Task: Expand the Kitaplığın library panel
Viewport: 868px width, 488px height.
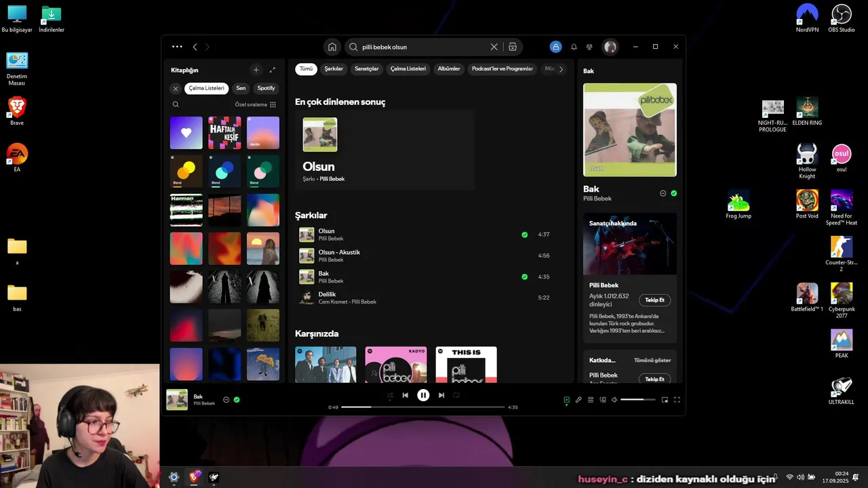Action: tap(273, 70)
